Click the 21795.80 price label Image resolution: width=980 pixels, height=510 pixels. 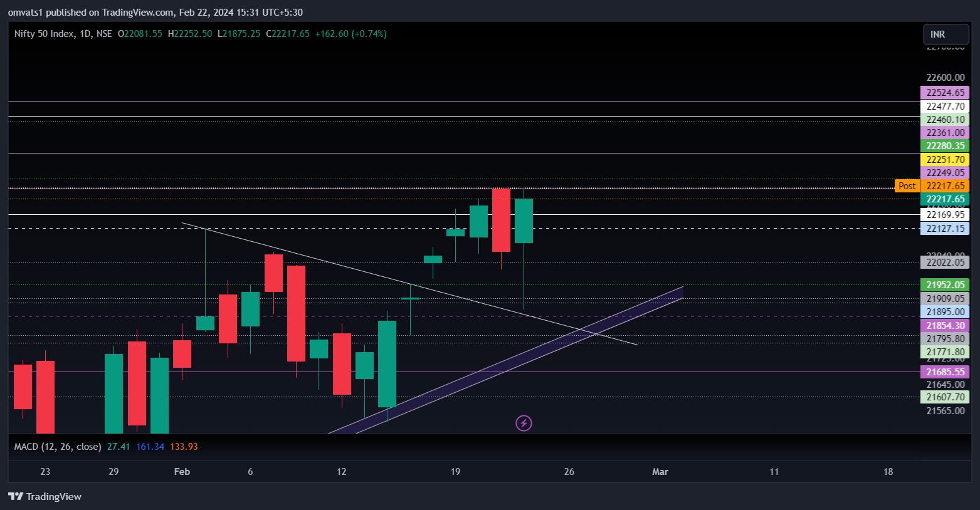click(x=945, y=339)
